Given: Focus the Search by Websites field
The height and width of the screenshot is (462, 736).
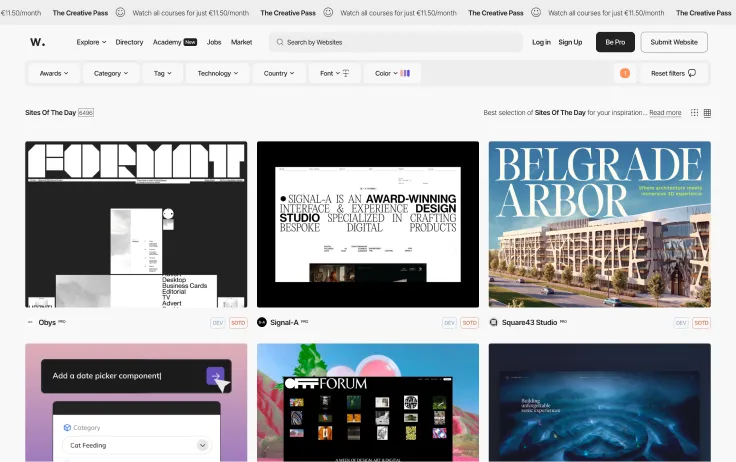Looking at the screenshot, I should coord(396,42).
